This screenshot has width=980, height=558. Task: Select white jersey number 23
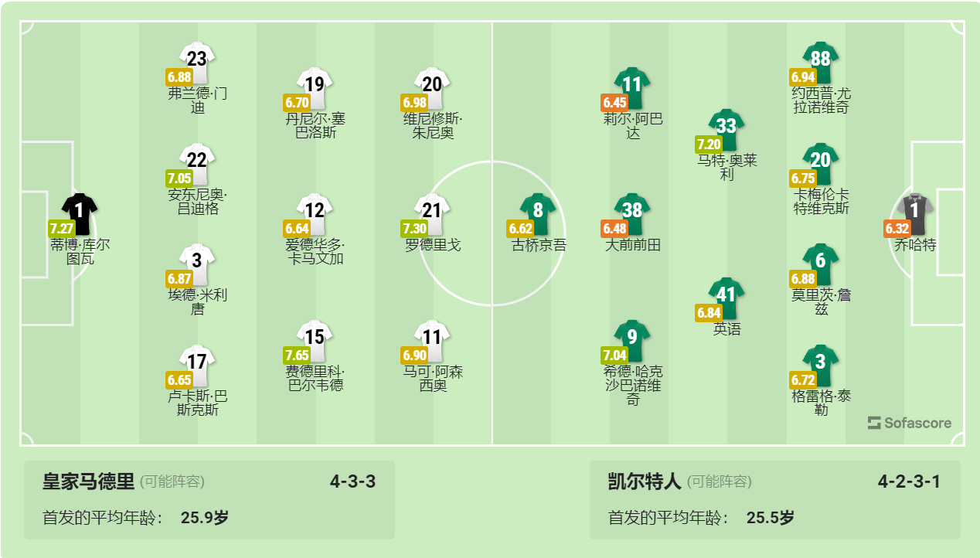198,63
